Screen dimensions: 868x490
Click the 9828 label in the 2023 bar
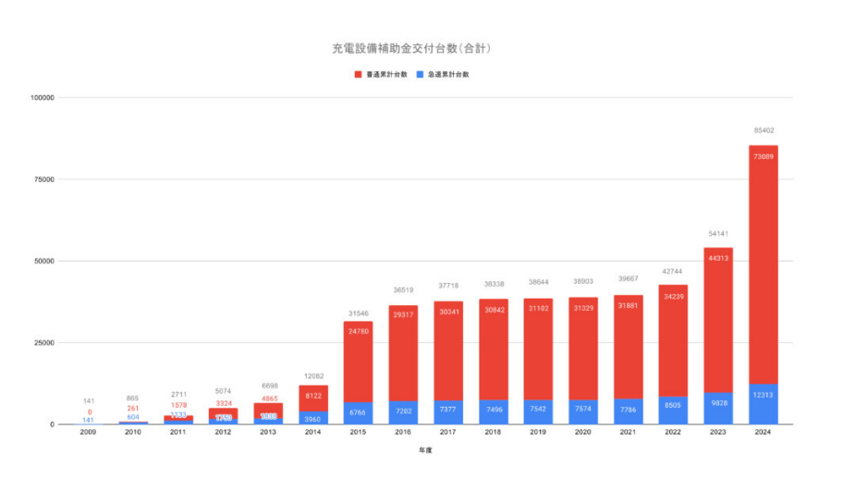pos(717,404)
